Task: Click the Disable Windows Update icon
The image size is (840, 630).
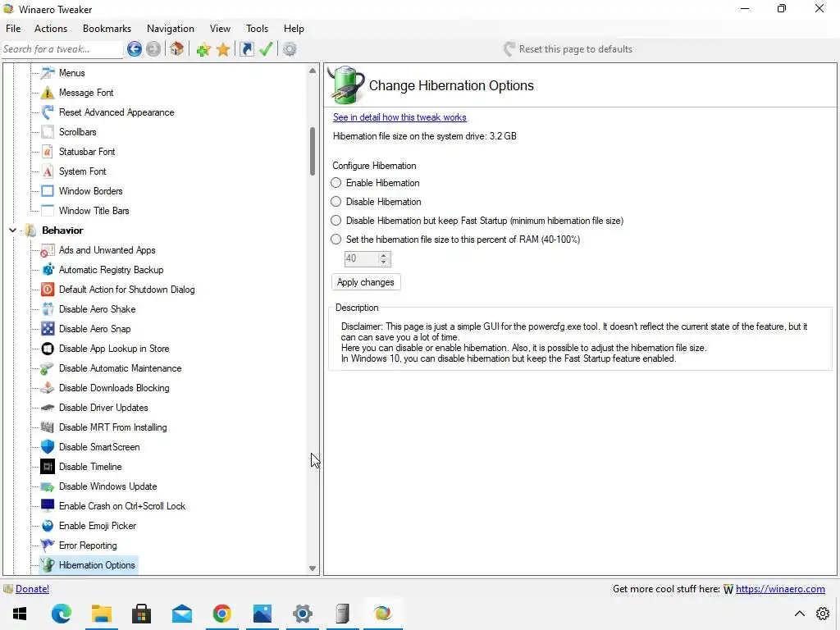Action: [48, 486]
